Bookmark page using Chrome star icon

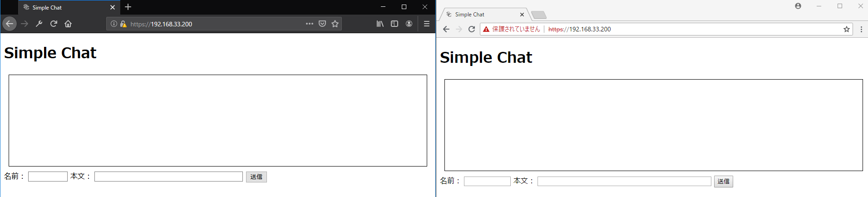pos(847,29)
